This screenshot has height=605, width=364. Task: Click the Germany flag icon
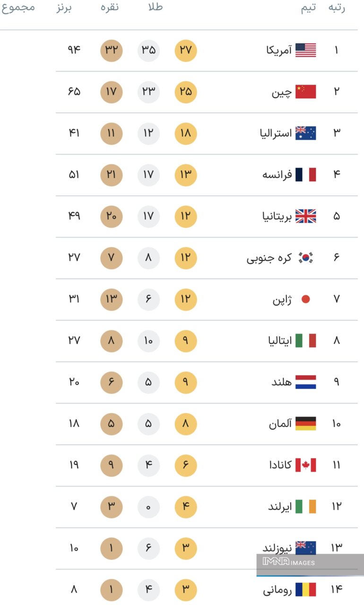[x=305, y=423]
